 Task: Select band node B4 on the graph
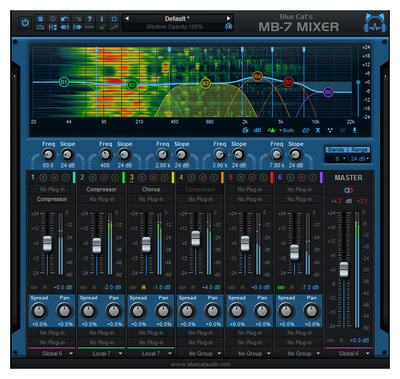click(257, 77)
